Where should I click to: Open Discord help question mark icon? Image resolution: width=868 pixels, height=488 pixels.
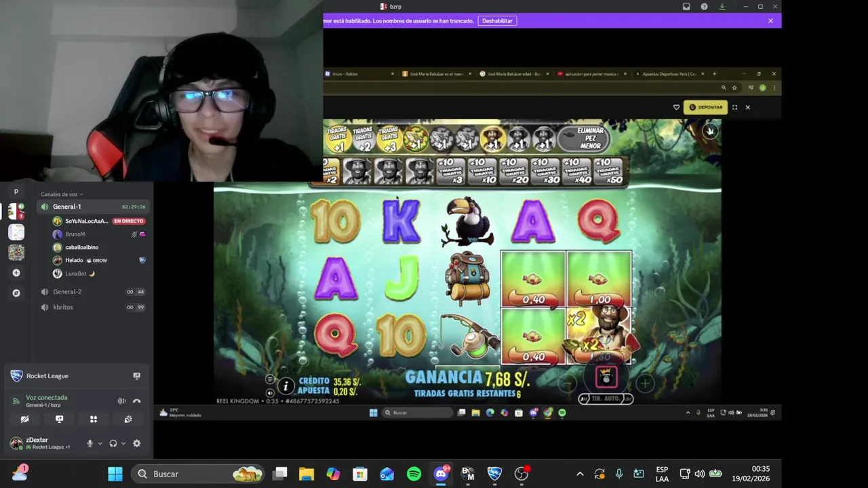coord(704,7)
